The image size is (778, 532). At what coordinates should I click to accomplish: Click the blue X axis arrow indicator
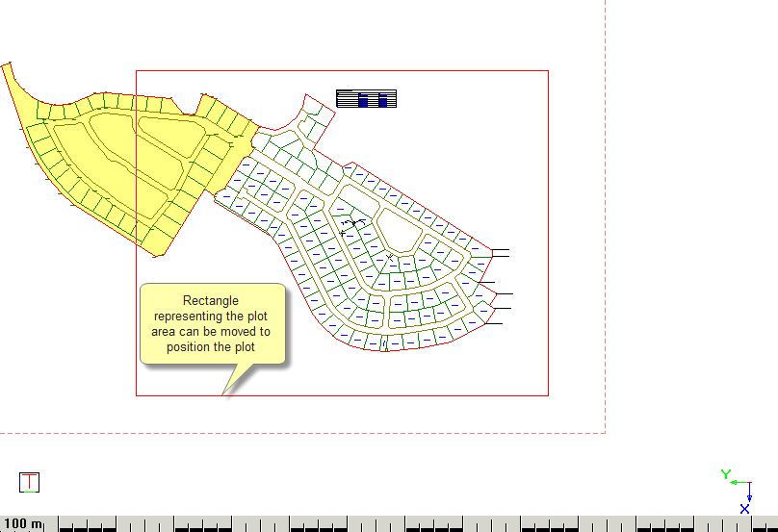click(x=745, y=507)
